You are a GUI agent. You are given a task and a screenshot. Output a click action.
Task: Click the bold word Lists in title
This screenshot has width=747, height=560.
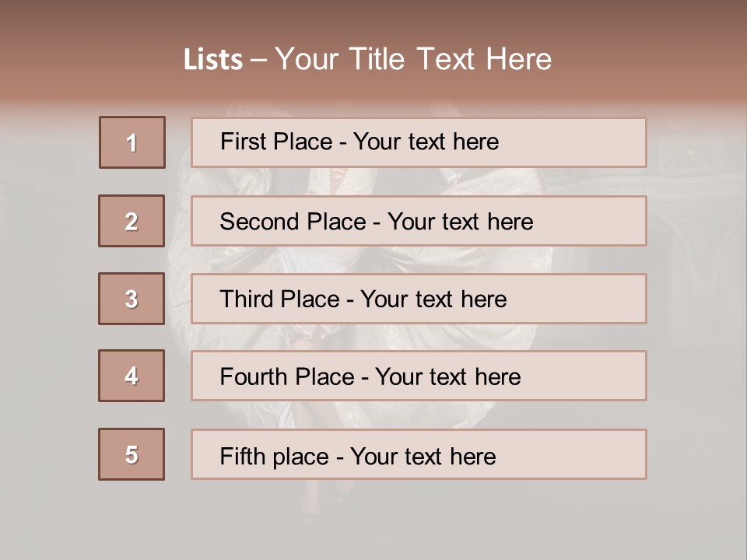213,60
